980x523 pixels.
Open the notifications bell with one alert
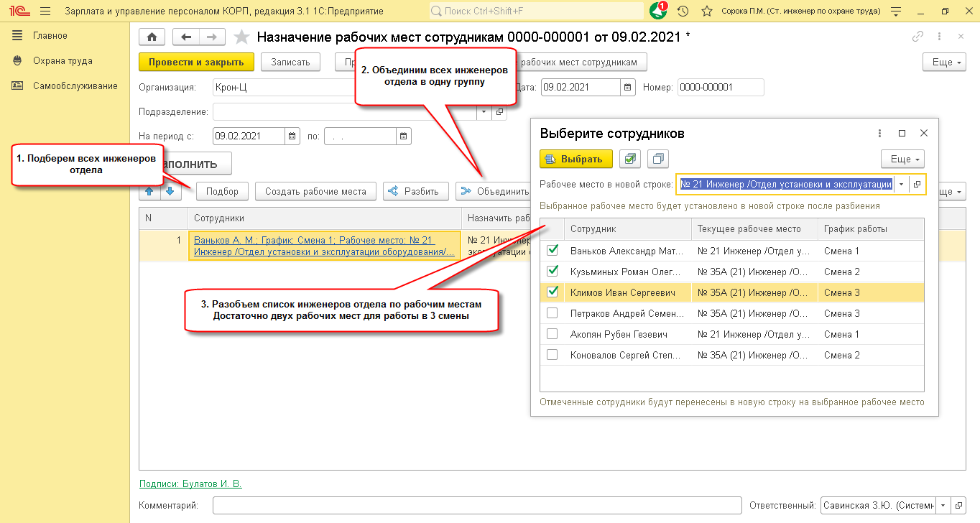click(658, 11)
